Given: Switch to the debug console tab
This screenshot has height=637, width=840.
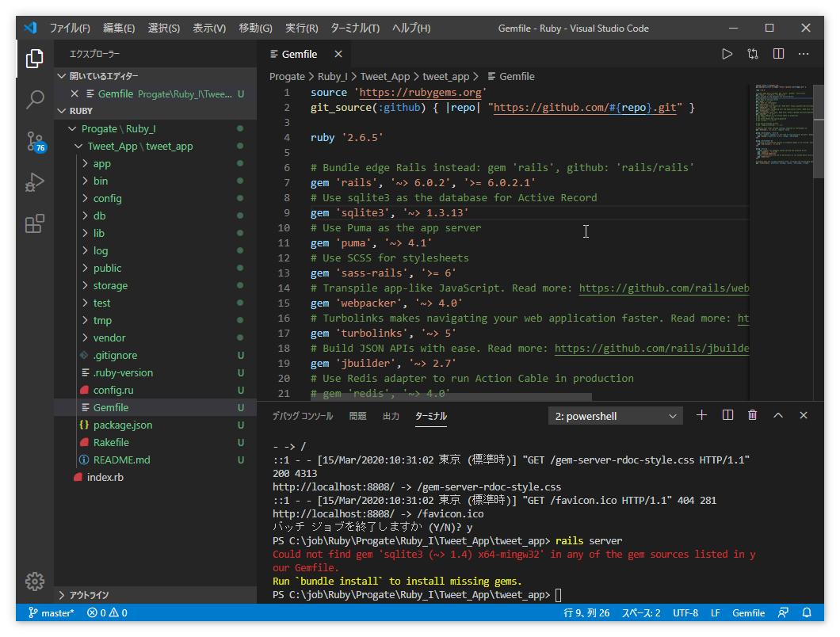Looking at the screenshot, I should [302, 416].
